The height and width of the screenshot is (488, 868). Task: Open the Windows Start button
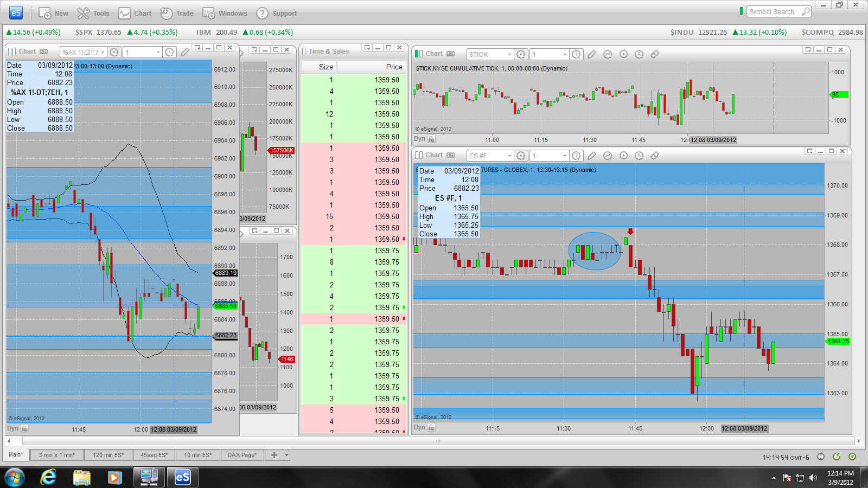(15, 478)
